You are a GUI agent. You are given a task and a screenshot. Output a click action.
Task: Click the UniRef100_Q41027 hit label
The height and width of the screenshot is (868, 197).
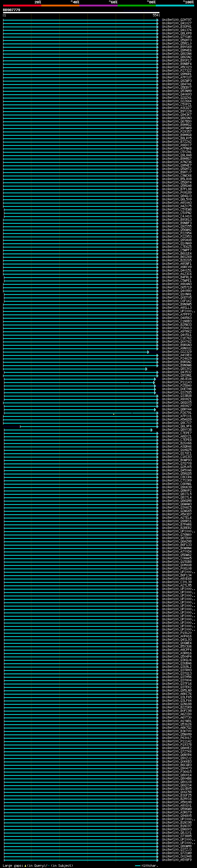tap(177, 23)
